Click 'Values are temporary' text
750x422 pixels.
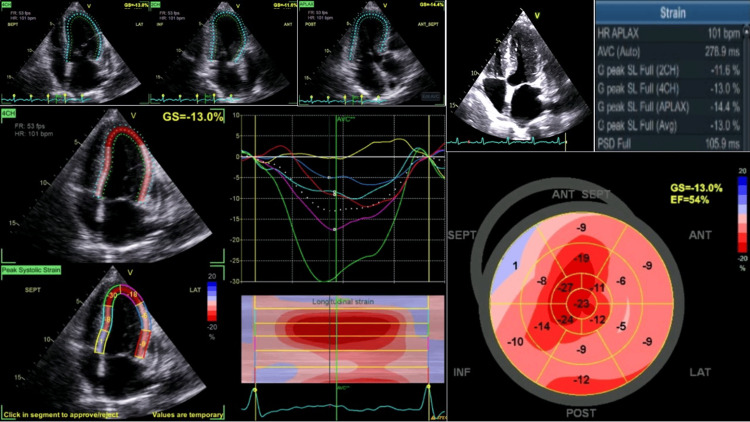(188, 414)
